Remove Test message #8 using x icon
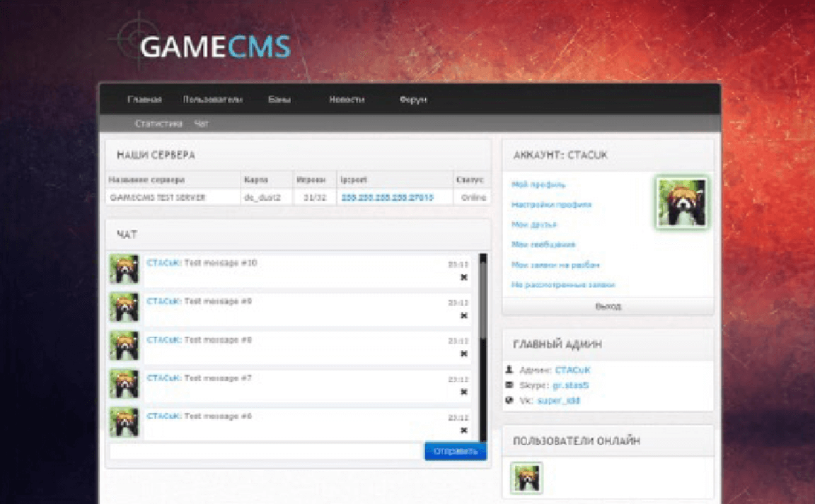Image resolution: width=815 pixels, height=504 pixels. point(464,354)
